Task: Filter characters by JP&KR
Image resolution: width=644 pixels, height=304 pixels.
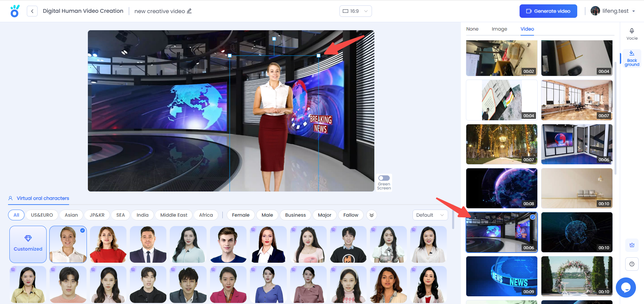Action: pos(97,215)
